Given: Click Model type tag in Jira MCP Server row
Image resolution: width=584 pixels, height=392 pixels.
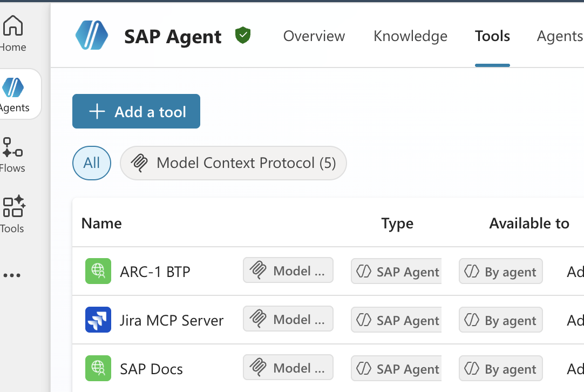Looking at the screenshot, I should [288, 319].
